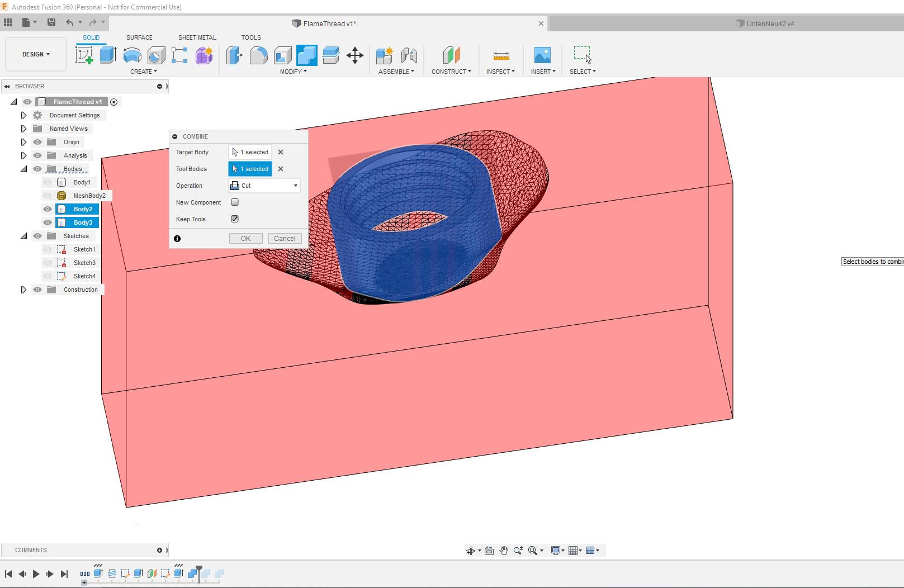Open the SHEET METAL tab
Image resolution: width=904 pixels, height=588 pixels.
point(197,37)
